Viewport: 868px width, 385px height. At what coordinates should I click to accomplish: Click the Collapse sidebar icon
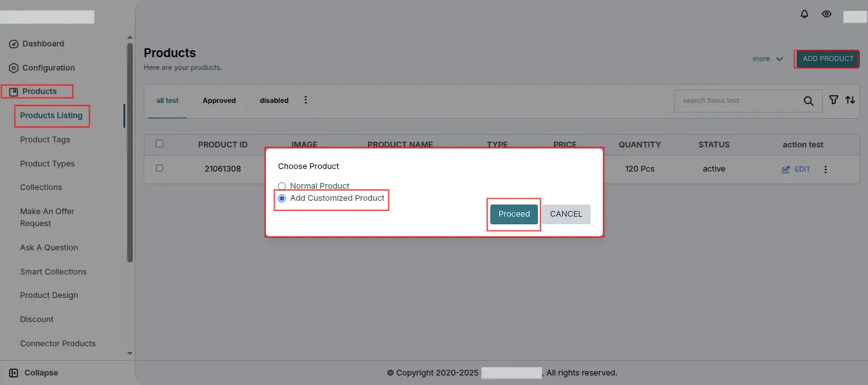tap(13, 373)
